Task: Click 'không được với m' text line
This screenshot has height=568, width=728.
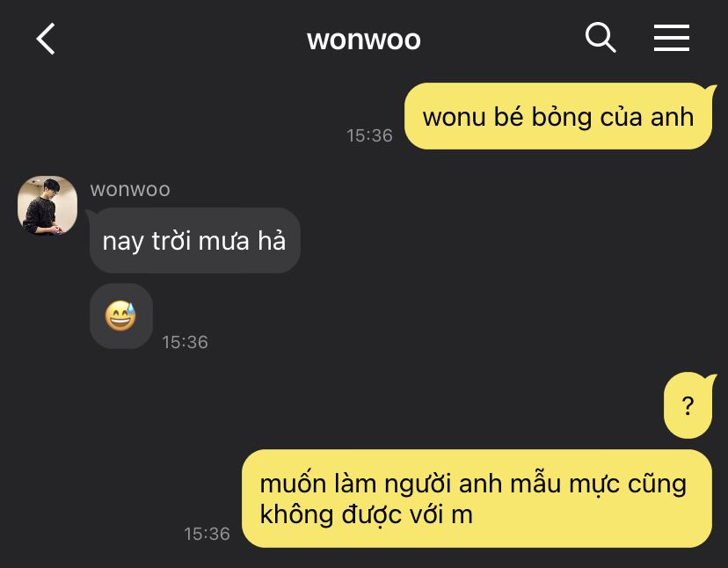Action: click(367, 514)
